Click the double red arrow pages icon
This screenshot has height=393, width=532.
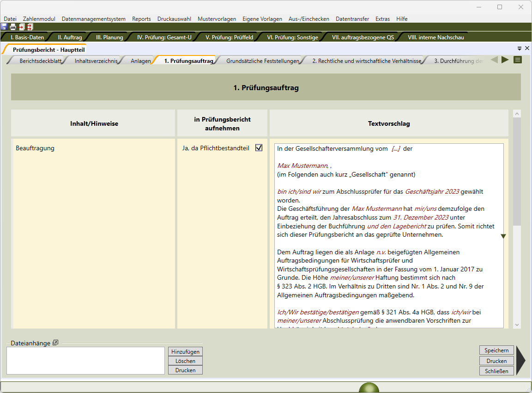pyautogui.click(x=30, y=27)
